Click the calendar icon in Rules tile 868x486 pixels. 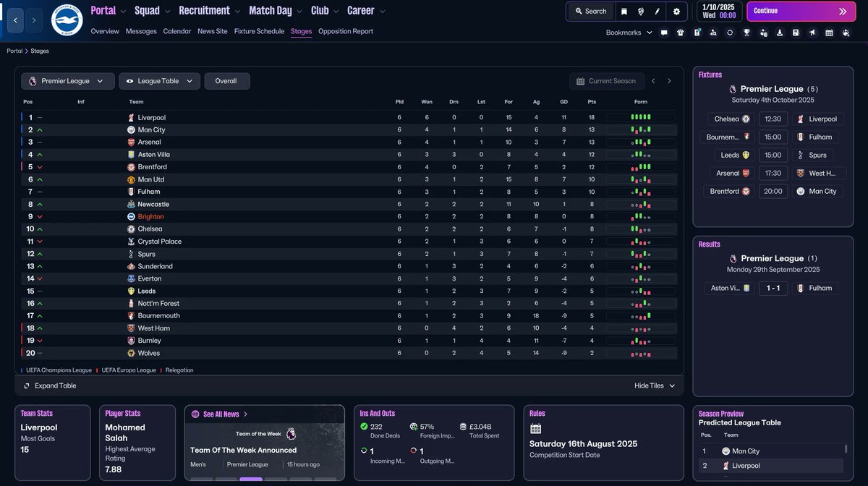535,429
